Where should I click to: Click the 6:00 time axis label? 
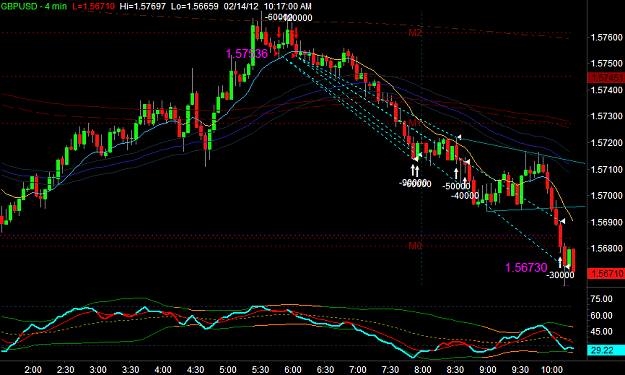293,370
